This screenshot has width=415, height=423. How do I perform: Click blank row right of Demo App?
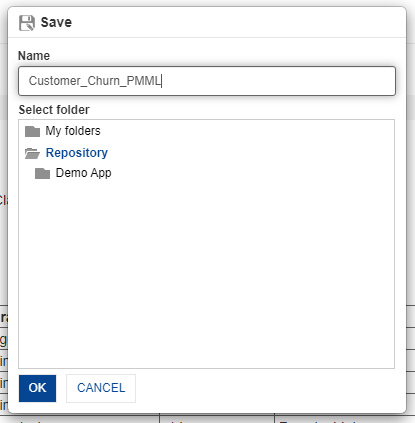(x=252, y=173)
